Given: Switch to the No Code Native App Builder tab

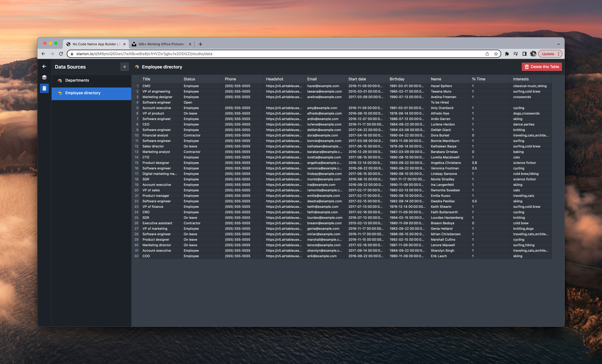Looking at the screenshot, I should [x=96, y=44].
